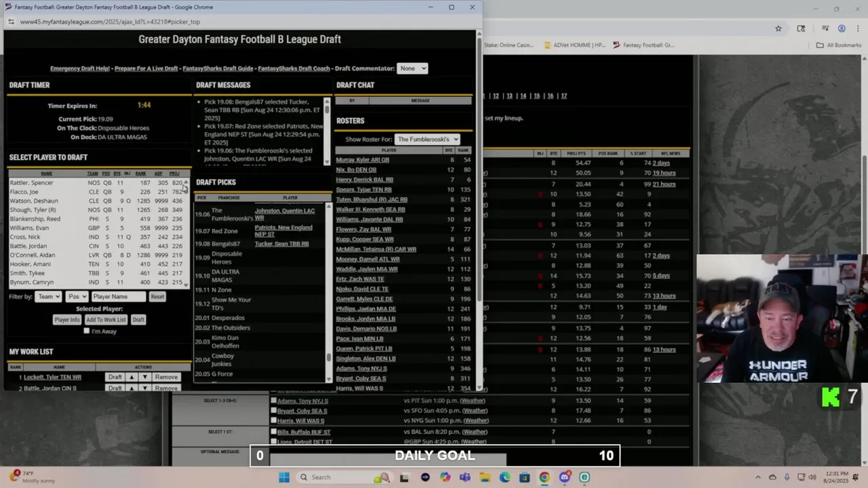Open the Emergency Draft Help link
The image size is (868, 488).
pyautogui.click(x=79, y=68)
